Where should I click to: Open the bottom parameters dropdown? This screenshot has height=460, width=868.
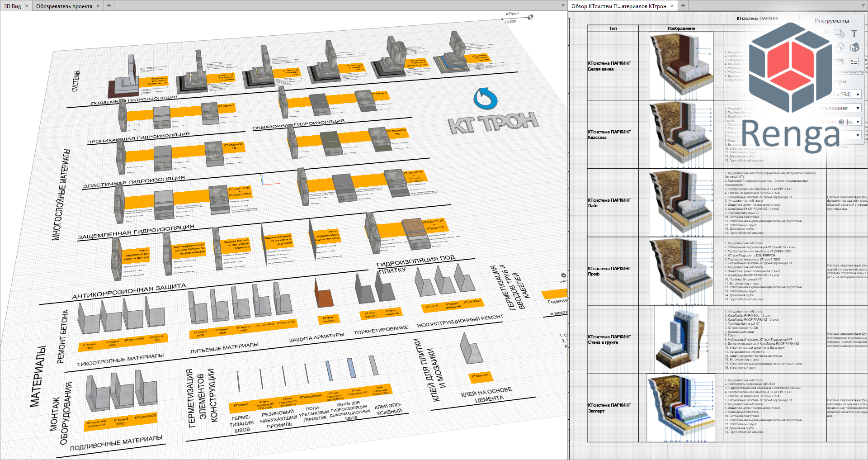(858, 135)
